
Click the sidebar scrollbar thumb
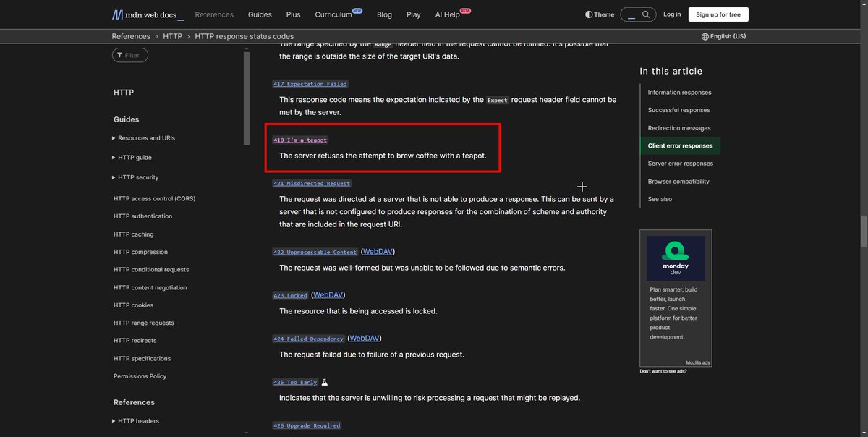pos(247,98)
